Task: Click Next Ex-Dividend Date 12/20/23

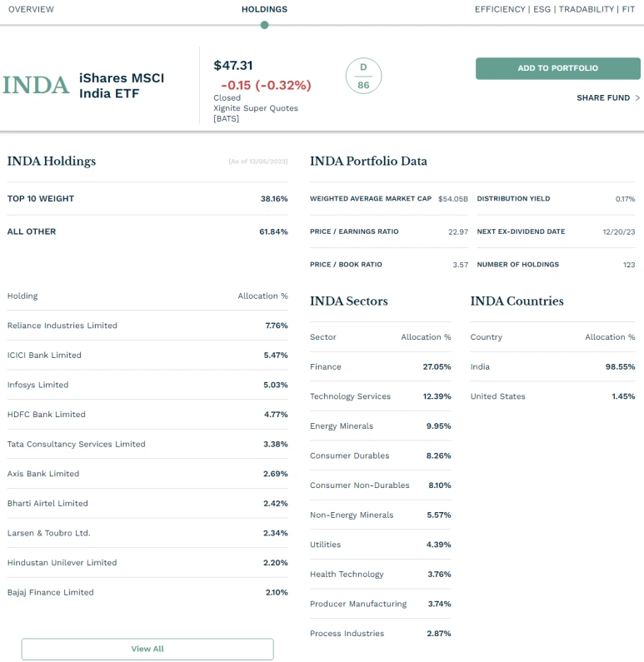Action: coord(619,231)
